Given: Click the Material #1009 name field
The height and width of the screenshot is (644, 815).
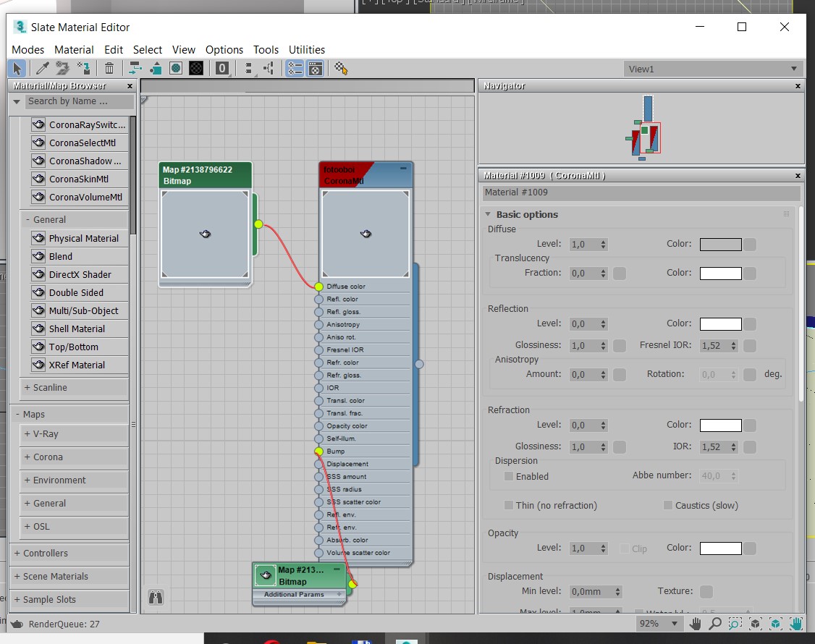Looking at the screenshot, I should point(641,192).
